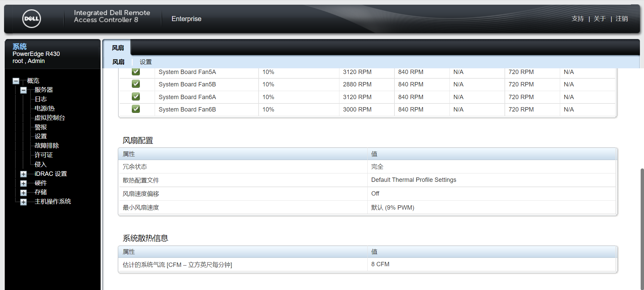Select 存储 in the tree

[x=41, y=192]
